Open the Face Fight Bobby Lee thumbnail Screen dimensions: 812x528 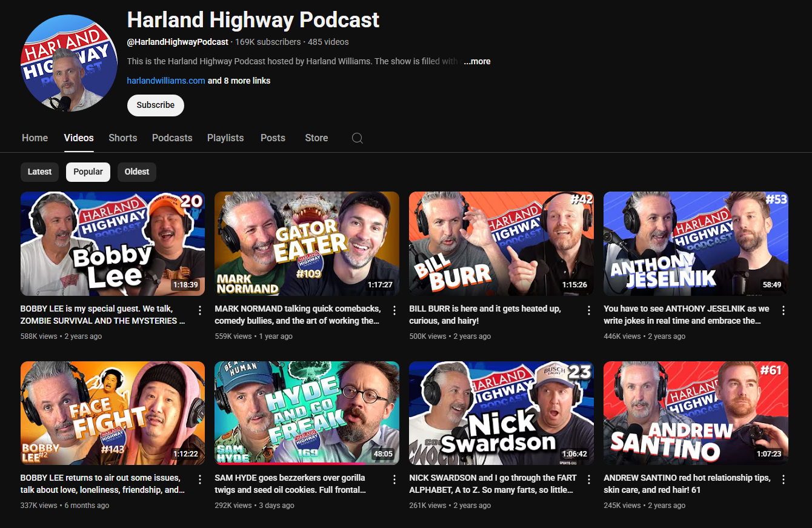pyautogui.click(x=113, y=413)
